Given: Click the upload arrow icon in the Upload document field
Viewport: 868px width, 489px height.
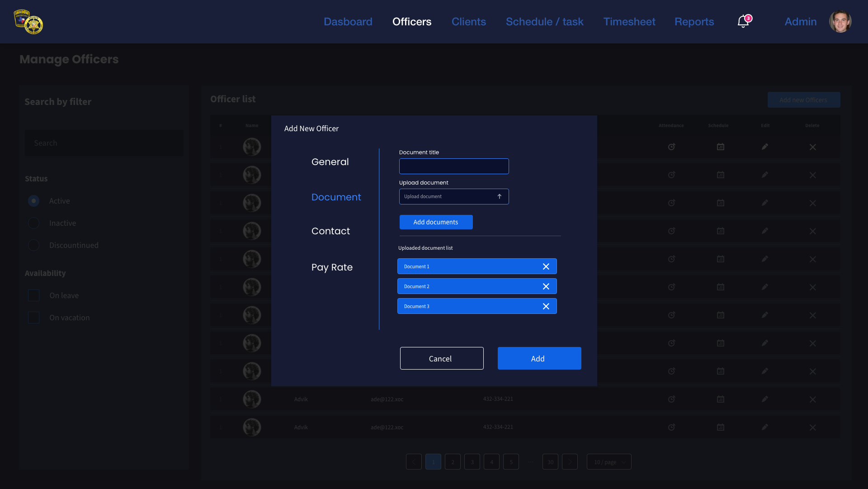Looking at the screenshot, I should pyautogui.click(x=499, y=196).
